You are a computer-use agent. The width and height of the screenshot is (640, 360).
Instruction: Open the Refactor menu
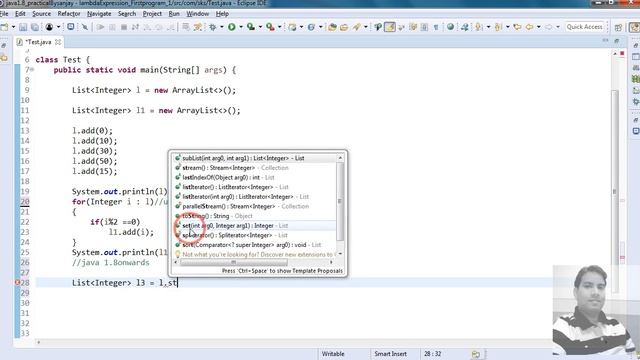[69, 13]
